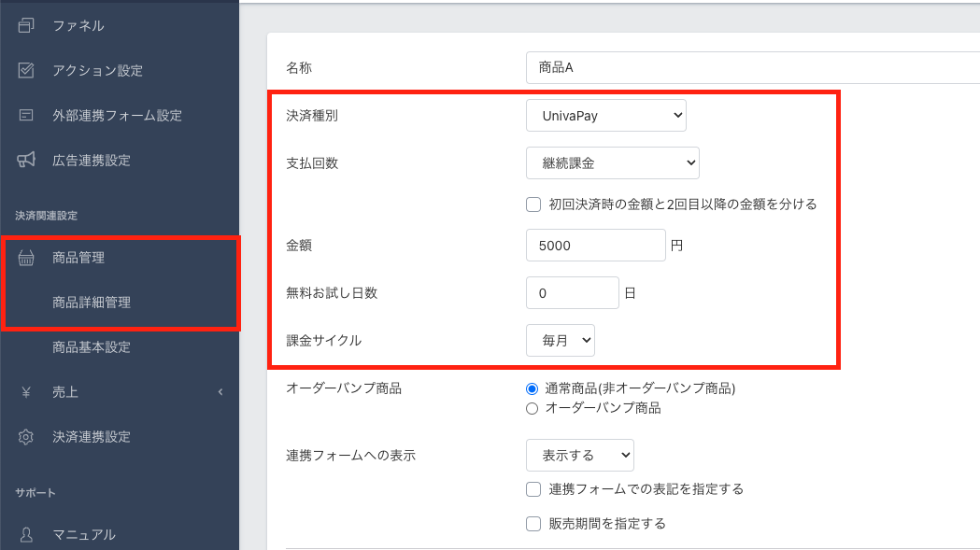Click the gear icon for 決済連携設定
This screenshot has width=980, height=550.
click(26, 437)
